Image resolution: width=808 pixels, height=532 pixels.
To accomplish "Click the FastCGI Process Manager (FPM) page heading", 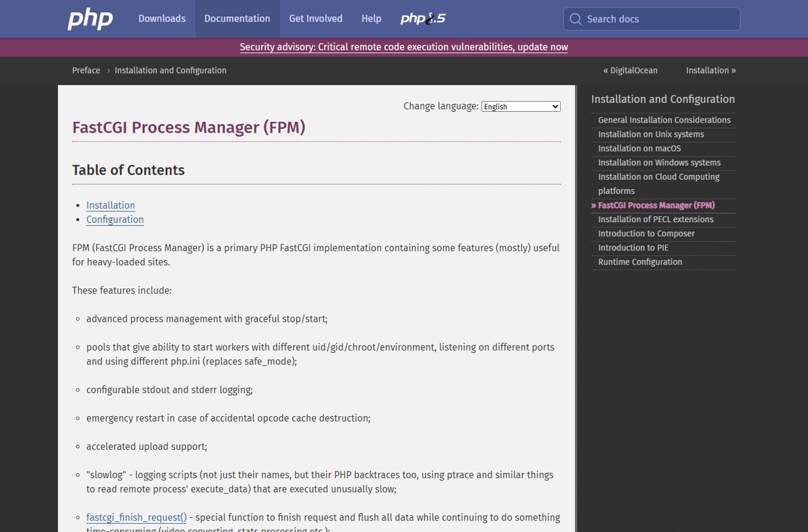I will [189, 127].
